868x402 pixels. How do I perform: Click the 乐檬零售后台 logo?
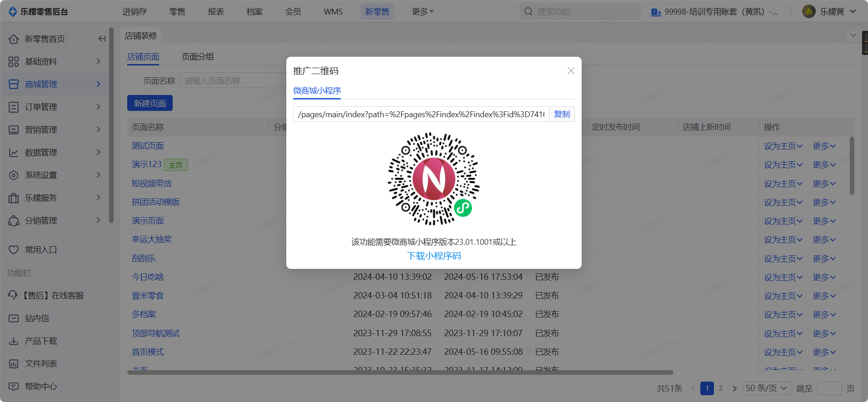point(38,12)
